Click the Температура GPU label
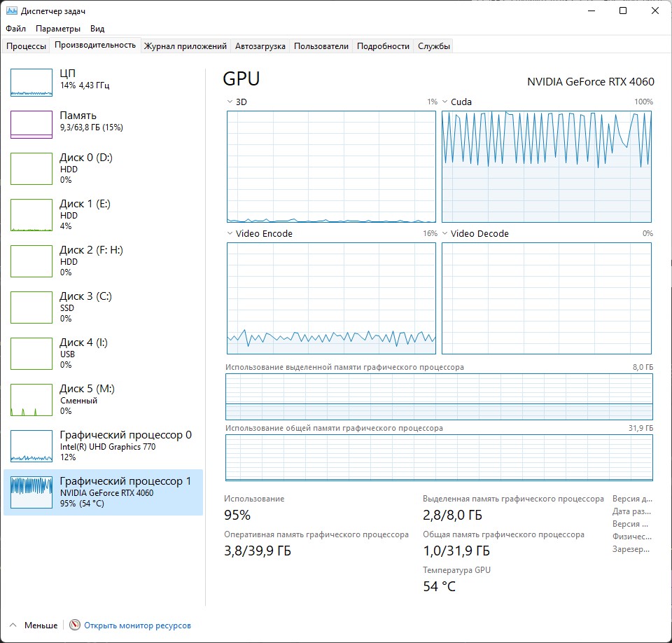 click(x=456, y=570)
